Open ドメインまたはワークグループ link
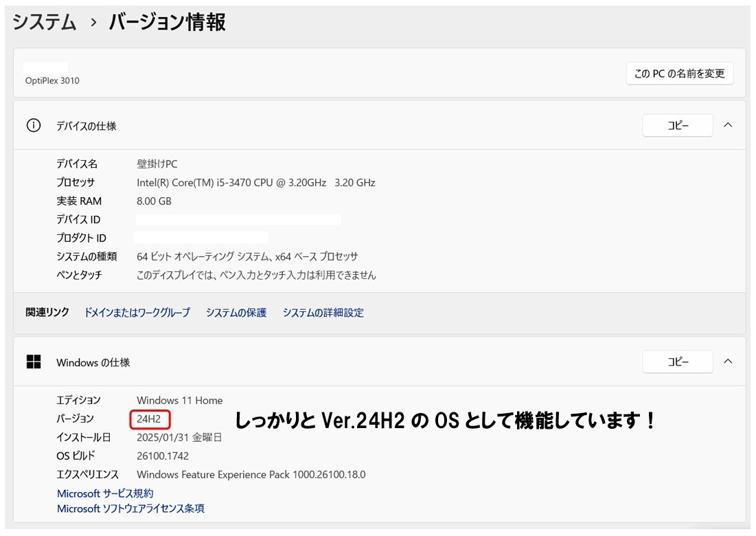This screenshot has width=756, height=536. 137,313
